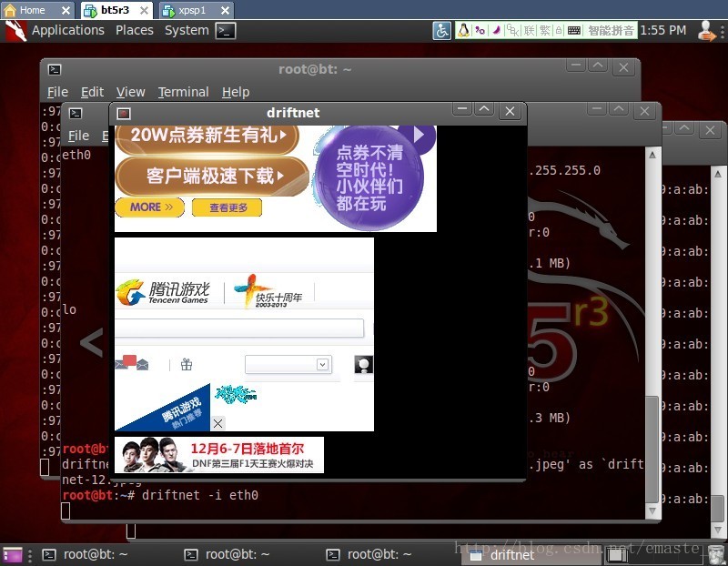Switch to the Home VM tab
728x566 pixels.
32,10
